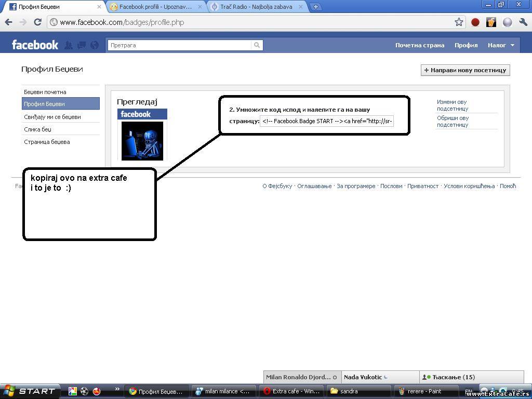Open sandra folder taskbar item
This screenshot has width=532, height=399.
[358, 392]
